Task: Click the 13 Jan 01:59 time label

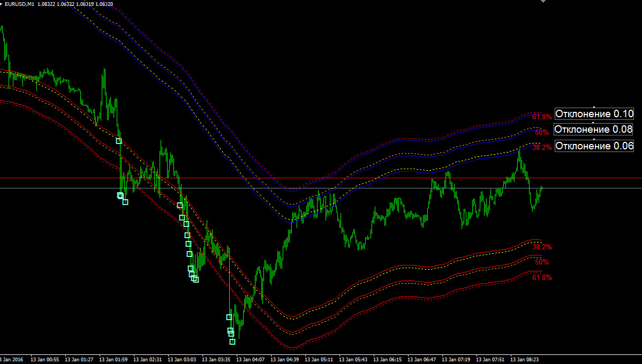Action: click(114, 360)
